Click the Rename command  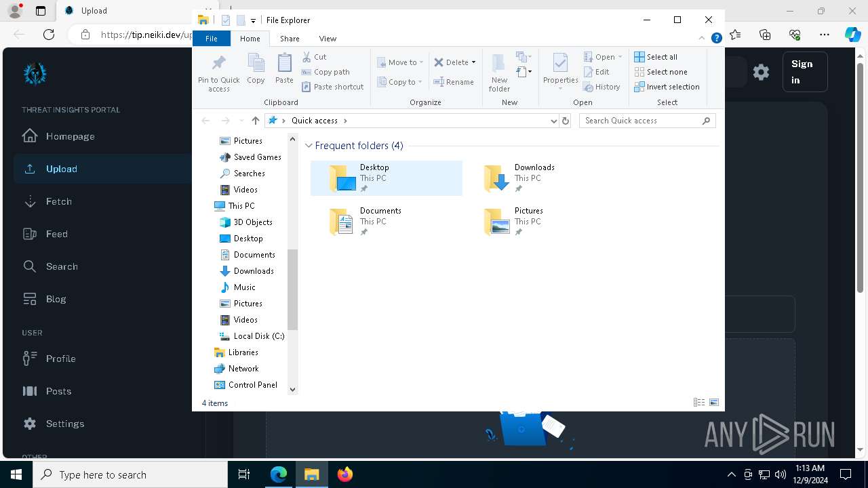(x=454, y=82)
